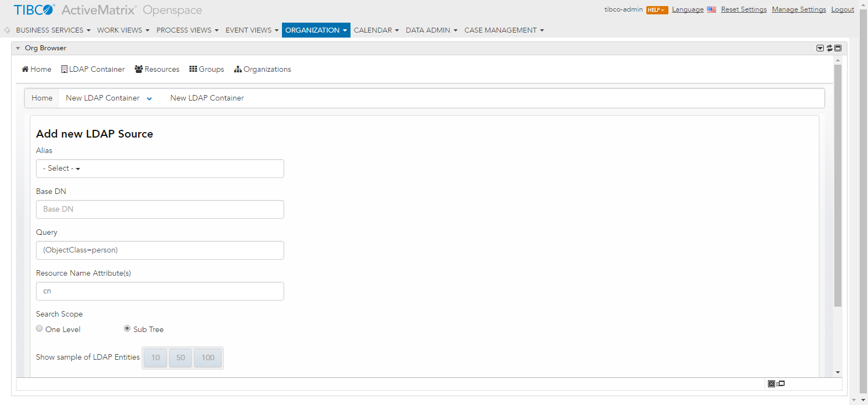The width and height of the screenshot is (868, 405).
Task: Click the Home breadcrumb item
Action: click(x=42, y=98)
